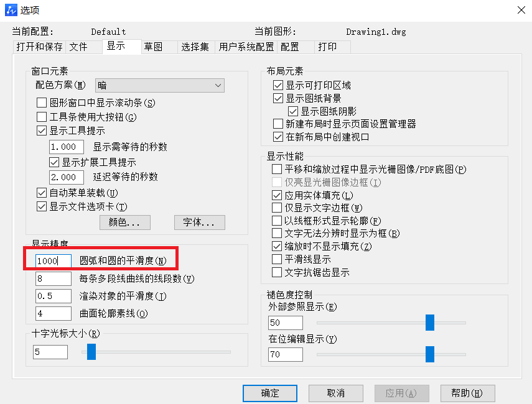Uncheck 显示图纸阴影 checkbox
The width and height of the screenshot is (532, 404).
tap(293, 111)
